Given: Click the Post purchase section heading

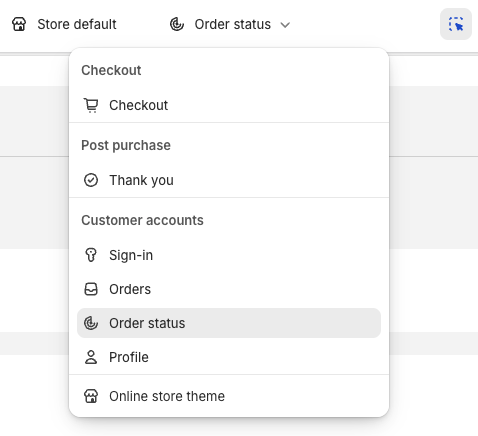Looking at the screenshot, I should pyautogui.click(x=126, y=146).
